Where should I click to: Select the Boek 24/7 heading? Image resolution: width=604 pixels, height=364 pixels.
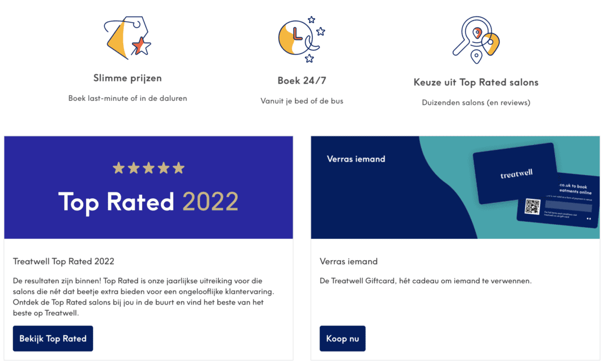coord(301,81)
